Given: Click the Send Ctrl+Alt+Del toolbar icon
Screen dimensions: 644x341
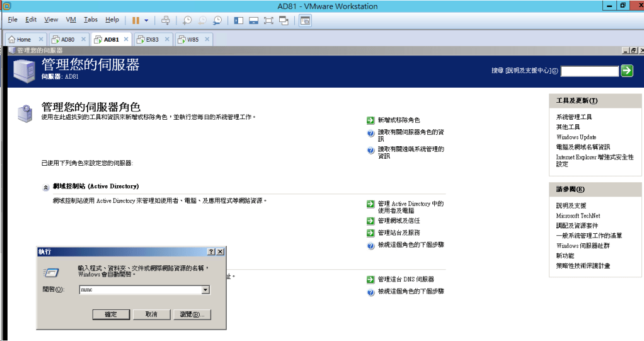Looking at the screenshot, I should point(166,20).
